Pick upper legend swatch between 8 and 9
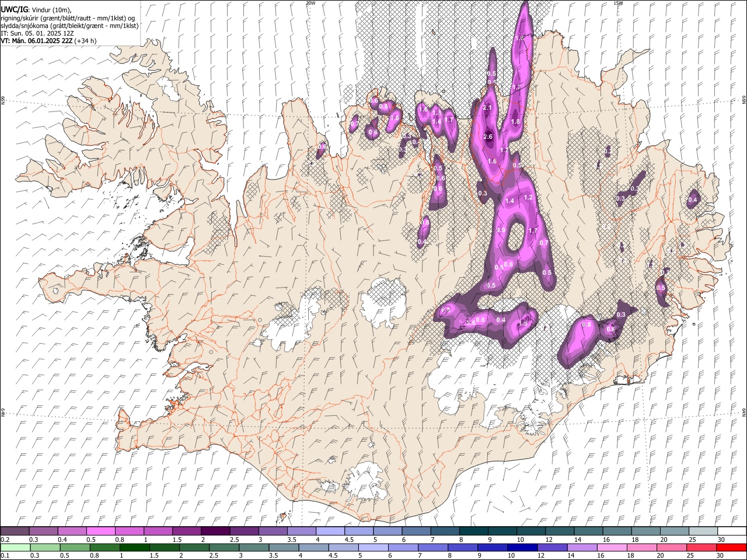Viewport: 747px width, 560px height. (x=473, y=531)
